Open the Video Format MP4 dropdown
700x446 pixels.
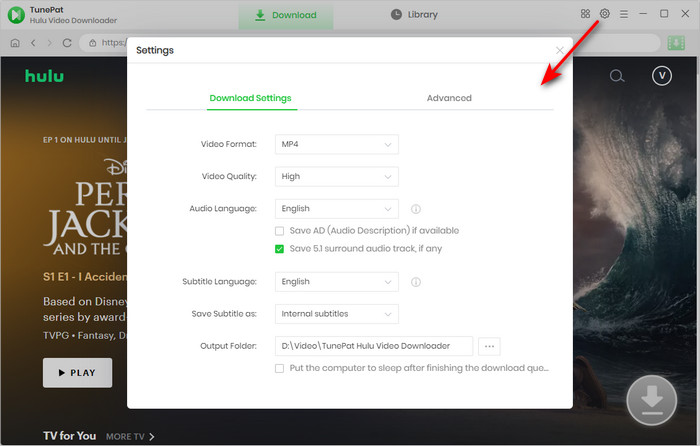click(x=337, y=144)
